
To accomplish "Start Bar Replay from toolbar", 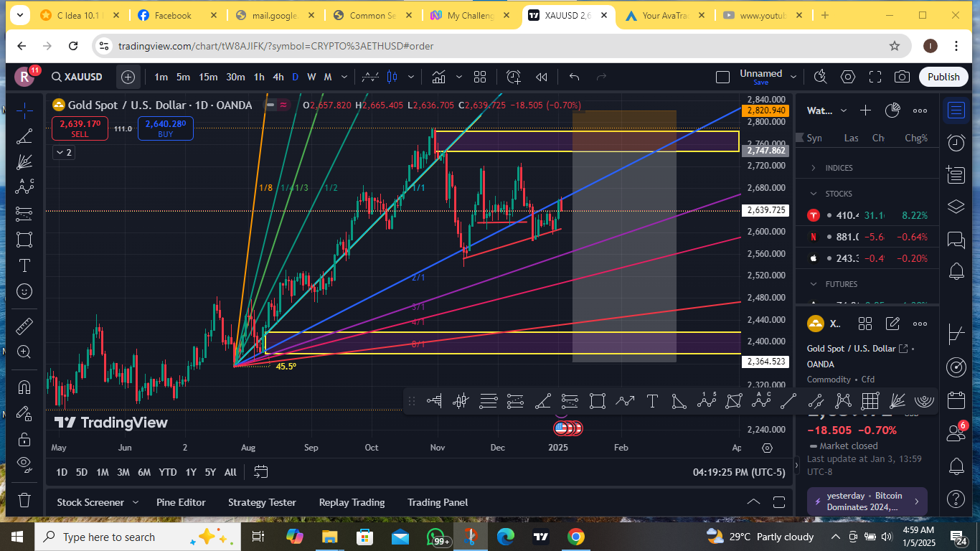I will coord(542,77).
